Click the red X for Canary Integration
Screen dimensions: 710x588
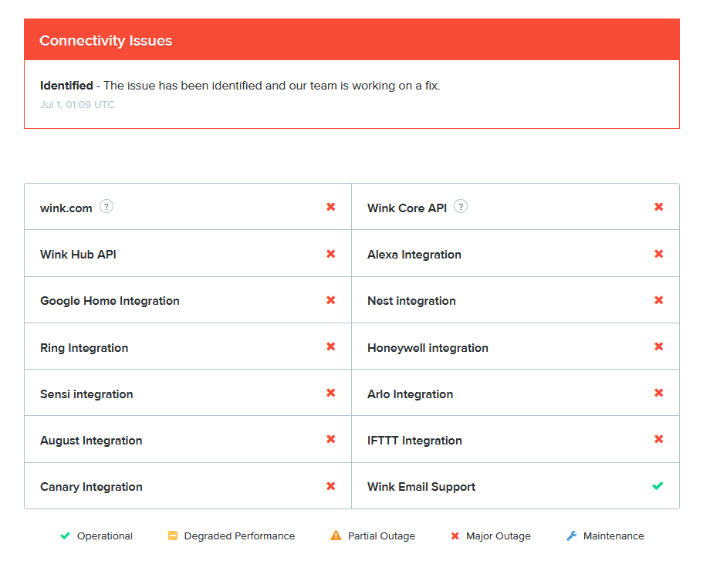pyautogui.click(x=331, y=486)
